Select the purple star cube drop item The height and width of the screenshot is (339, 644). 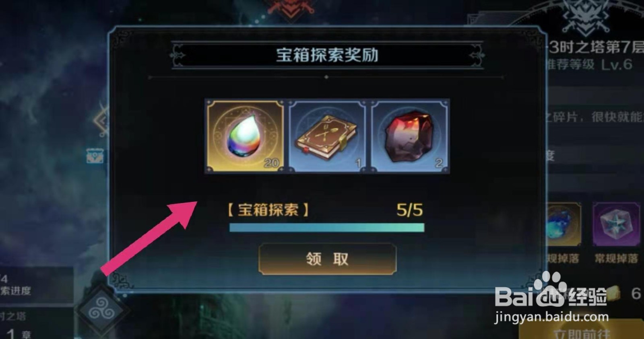click(x=616, y=224)
